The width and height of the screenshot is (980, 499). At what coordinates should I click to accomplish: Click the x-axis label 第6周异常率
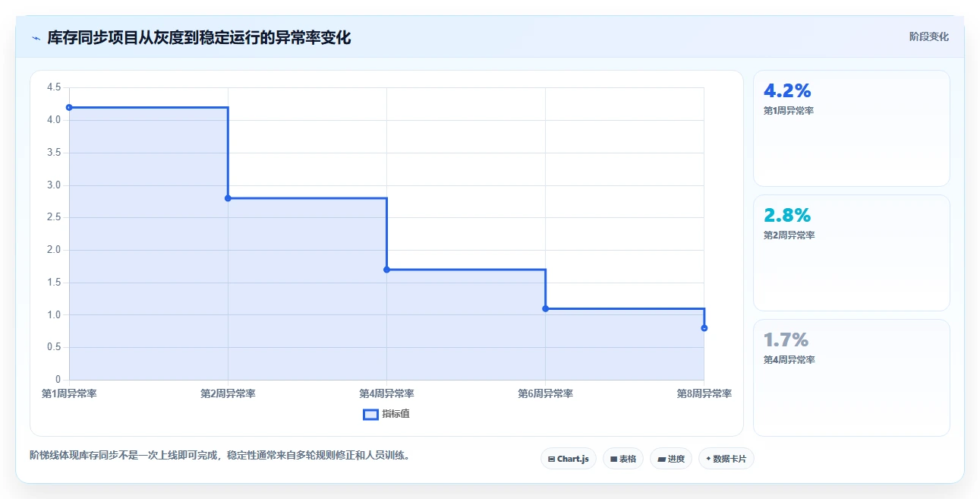(x=546, y=393)
